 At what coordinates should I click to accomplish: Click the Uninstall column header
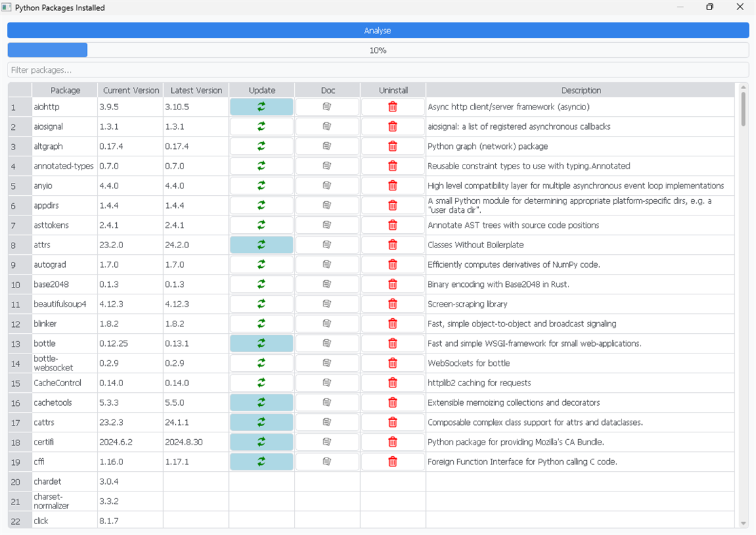point(393,90)
